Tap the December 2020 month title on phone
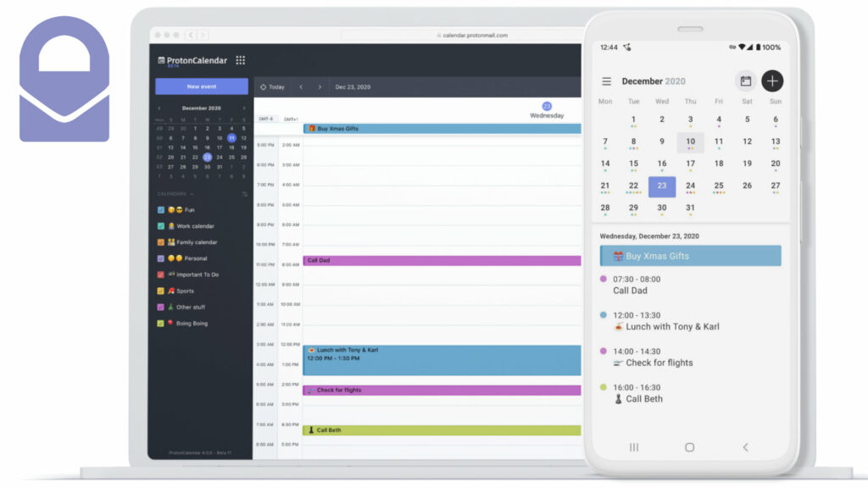The width and height of the screenshot is (868, 488). tap(654, 80)
